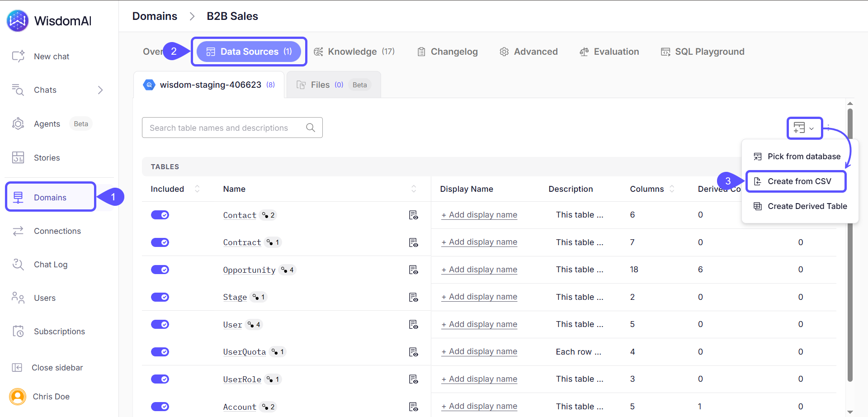The height and width of the screenshot is (417, 868).
Task: Expand the Chats section chevron
Action: 100,90
